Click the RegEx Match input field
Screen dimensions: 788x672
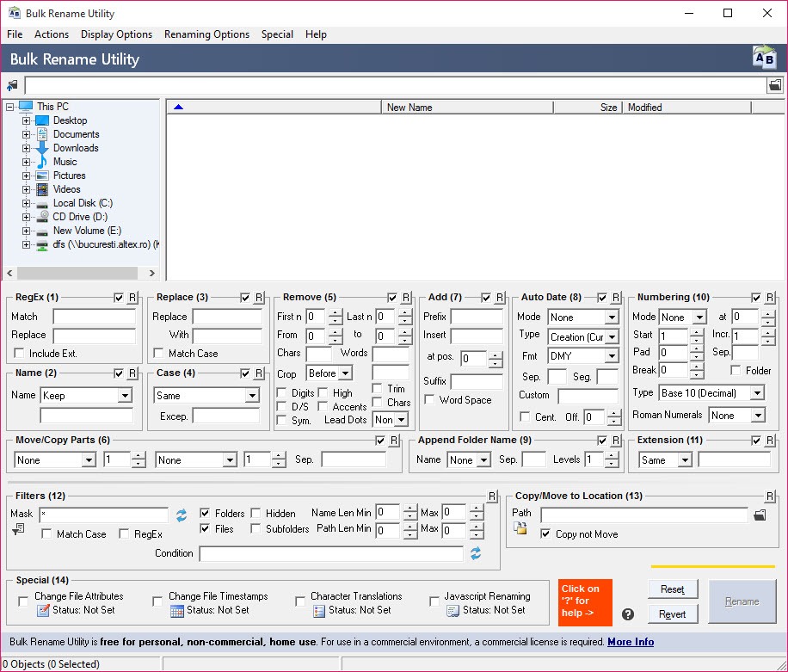(x=94, y=317)
